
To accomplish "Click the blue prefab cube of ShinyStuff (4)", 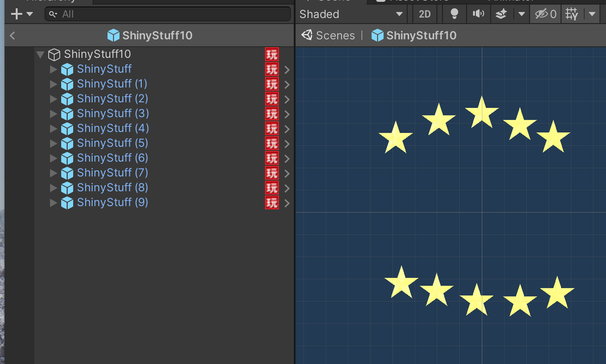I will [x=67, y=129].
